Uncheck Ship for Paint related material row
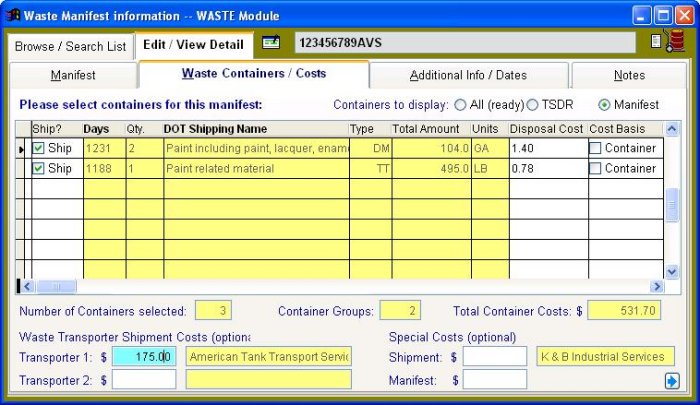Screen dimensions: 700x405 [39, 168]
